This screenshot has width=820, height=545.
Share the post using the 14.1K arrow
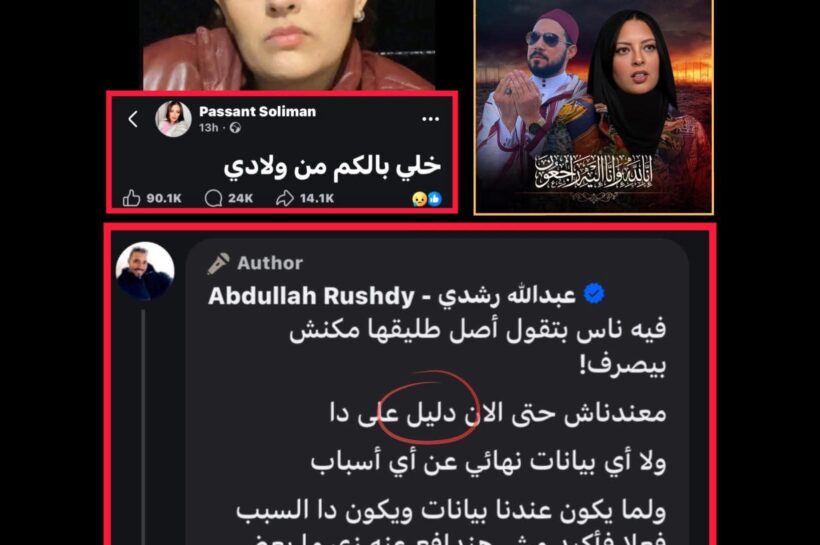[285, 198]
